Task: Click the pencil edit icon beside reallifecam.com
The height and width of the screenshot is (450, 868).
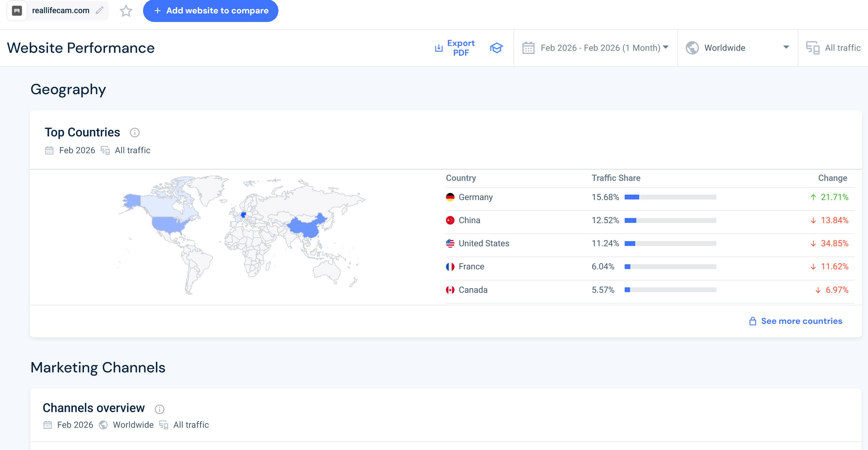Action: (x=99, y=11)
